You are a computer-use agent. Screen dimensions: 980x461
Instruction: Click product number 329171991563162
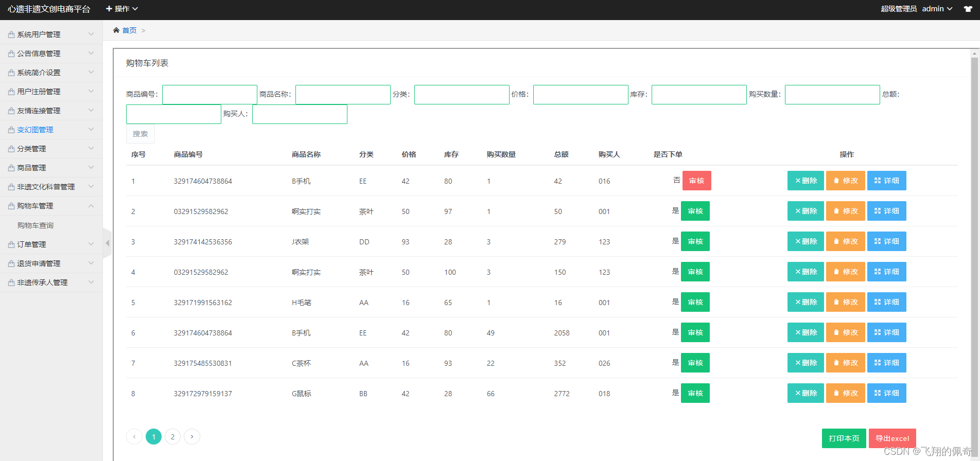click(x=203, y=303)
